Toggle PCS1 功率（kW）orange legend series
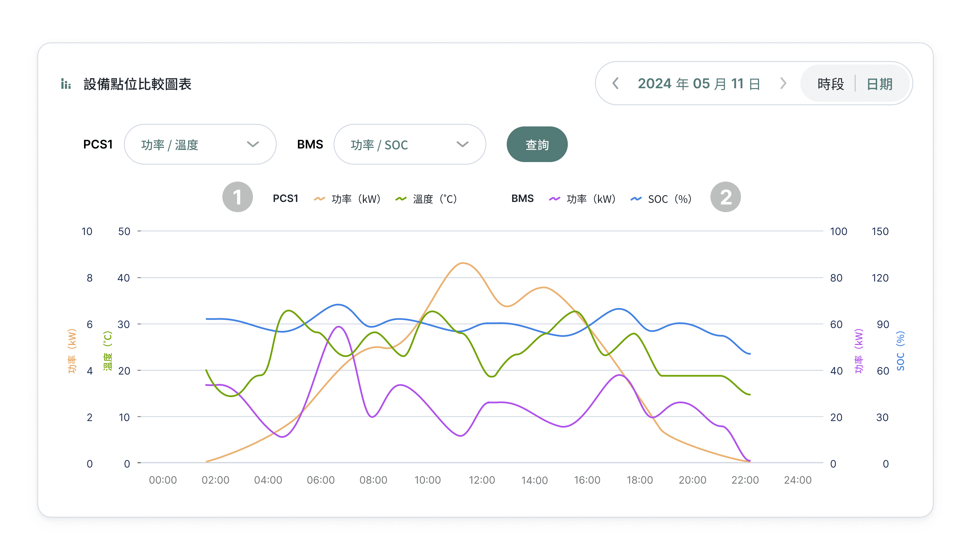The image size is (971, 560). coord(347,199)
